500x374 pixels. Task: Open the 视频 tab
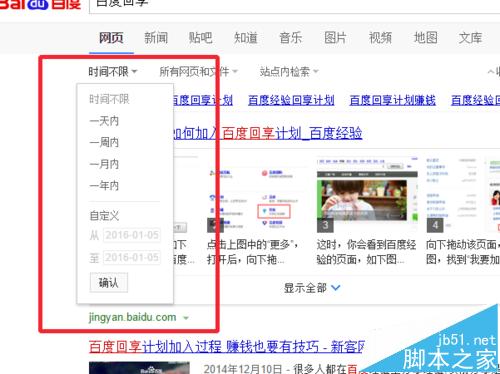point(380,38)
